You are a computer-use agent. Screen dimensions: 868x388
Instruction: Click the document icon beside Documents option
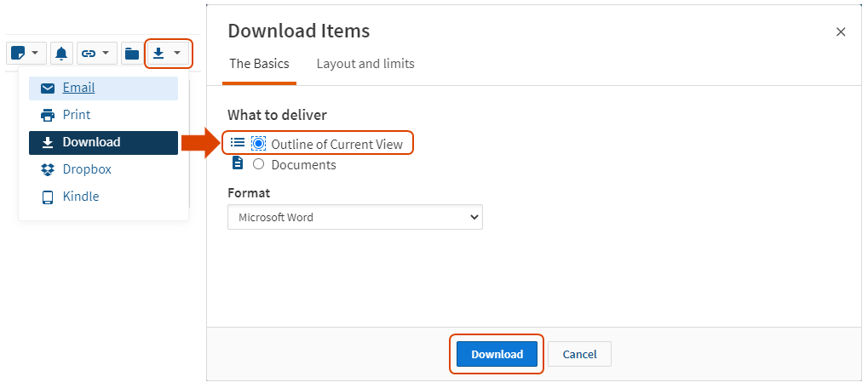click(238, 163)
